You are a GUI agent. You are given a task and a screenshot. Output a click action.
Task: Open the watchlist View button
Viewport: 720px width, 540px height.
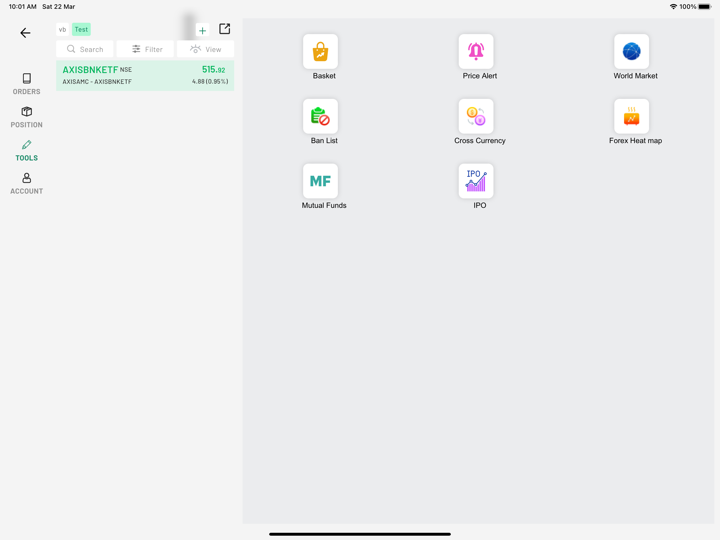click(x=205, y=49)
